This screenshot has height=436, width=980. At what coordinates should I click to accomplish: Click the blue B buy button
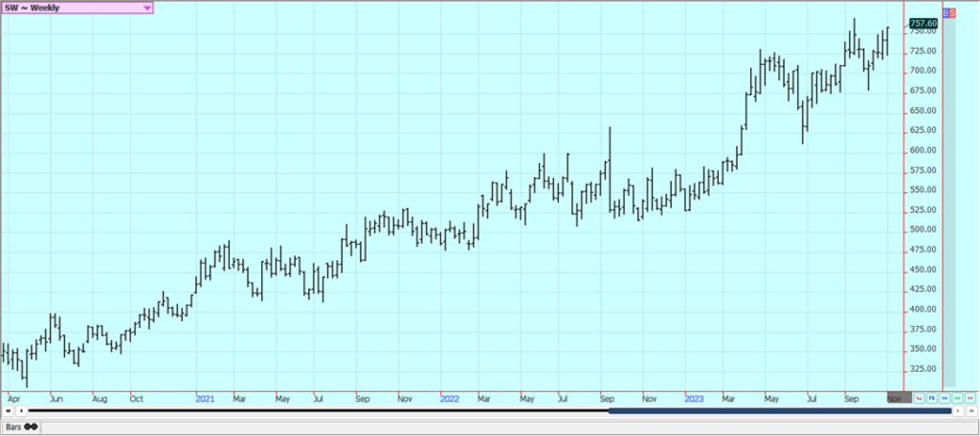point(946,13)
